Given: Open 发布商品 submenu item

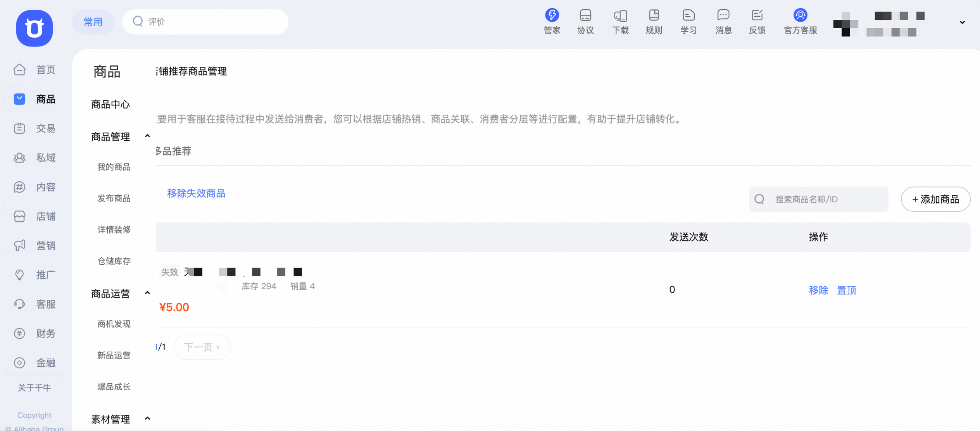Looking at the screenshot, I should coord(114,198).
